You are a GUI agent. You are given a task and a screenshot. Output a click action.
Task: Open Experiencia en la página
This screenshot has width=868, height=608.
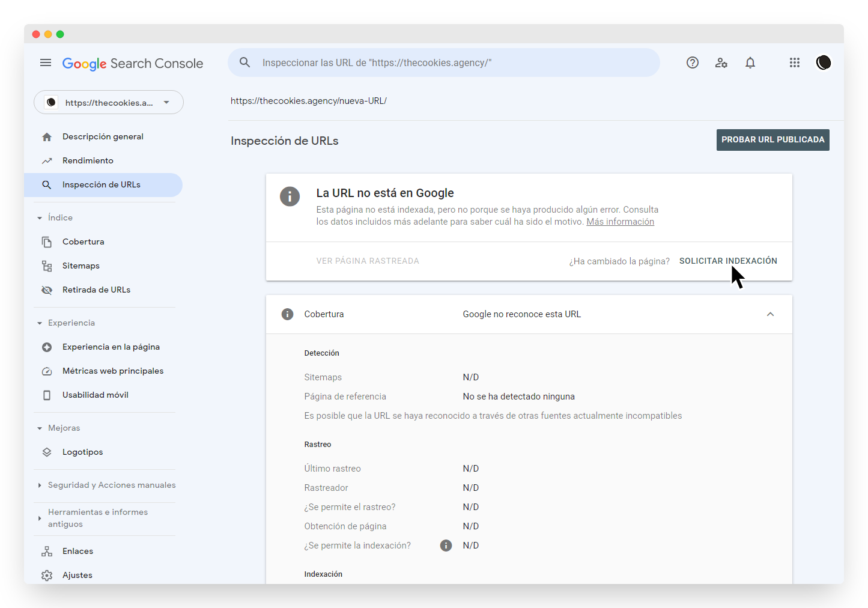pos(111,347)
